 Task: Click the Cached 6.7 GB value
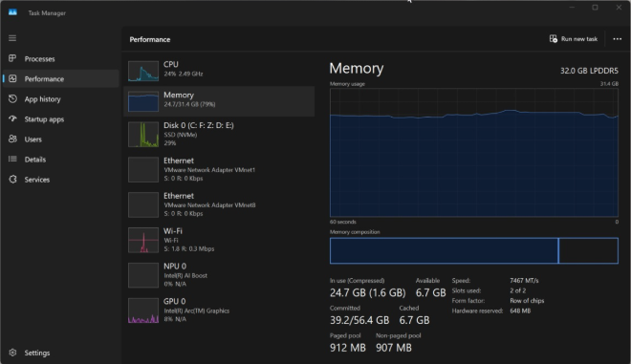(x=414, y=320)
